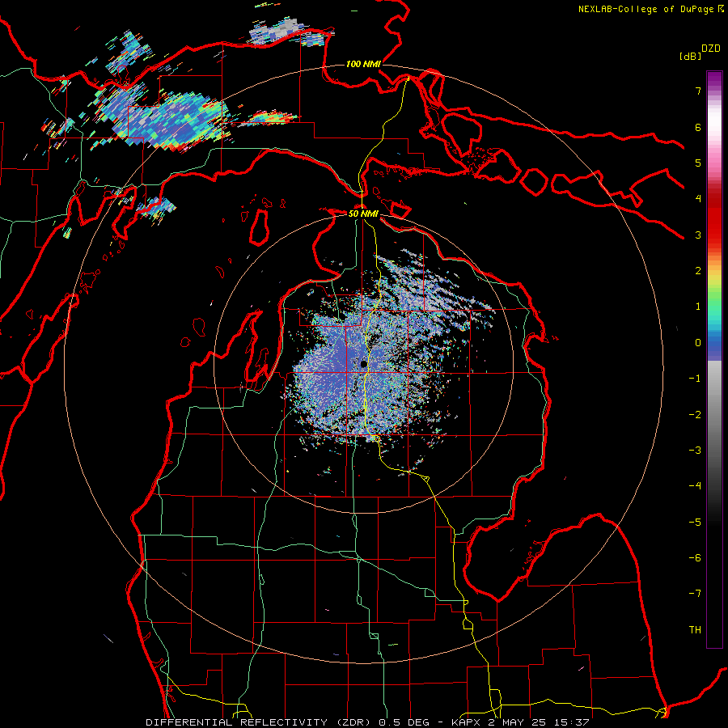The height and width of the screenshot is (728, 728).
Task: Click the -6 value on color scale
Action: point(695,558)
